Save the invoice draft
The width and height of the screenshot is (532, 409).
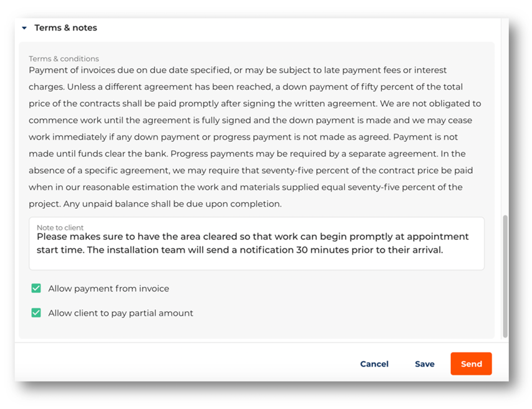point(424,363)
